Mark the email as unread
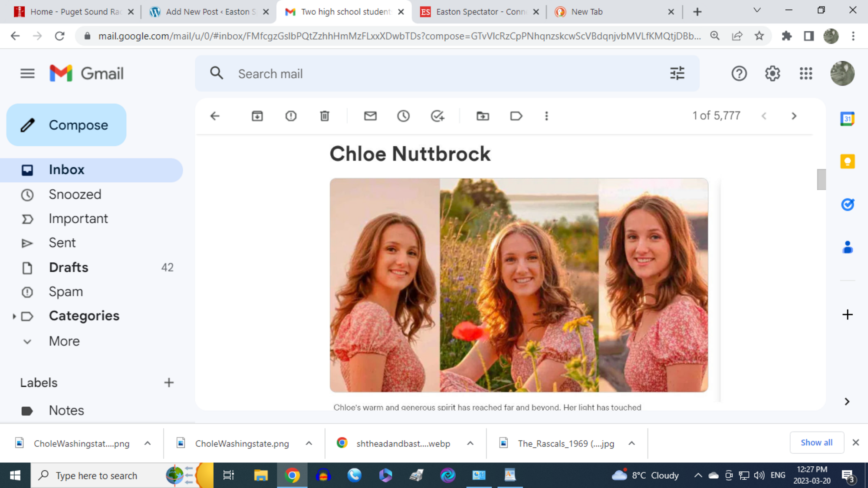This screenshot has height=488, width=868. (x=370, y=116)
